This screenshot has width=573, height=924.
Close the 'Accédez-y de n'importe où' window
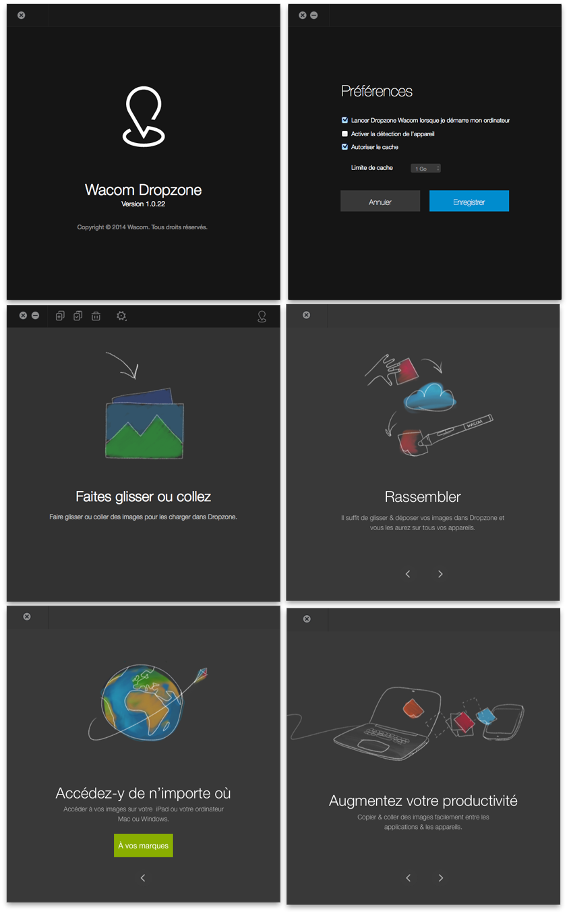coord(27,616)
